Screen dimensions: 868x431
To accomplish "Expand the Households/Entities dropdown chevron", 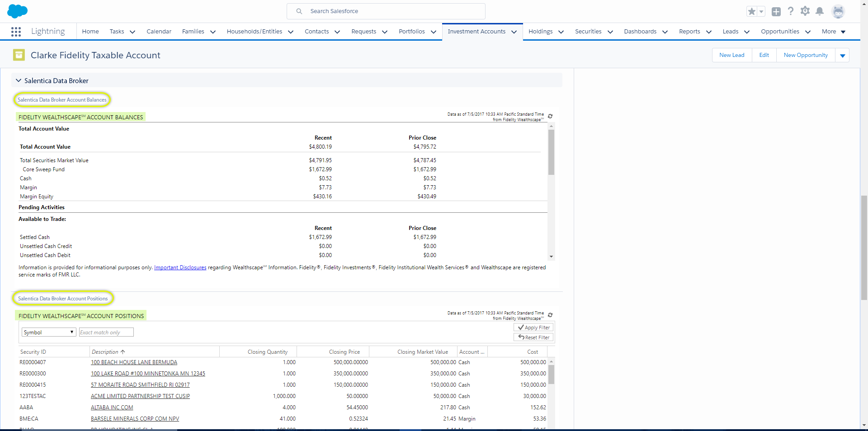I will click(x=291, y=32).
